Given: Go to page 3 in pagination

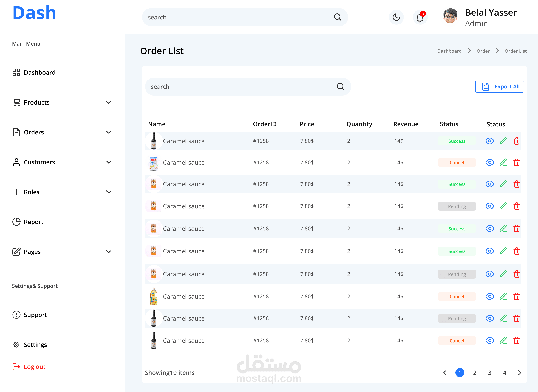Looking at the screenshot, I should pos(490,373).
